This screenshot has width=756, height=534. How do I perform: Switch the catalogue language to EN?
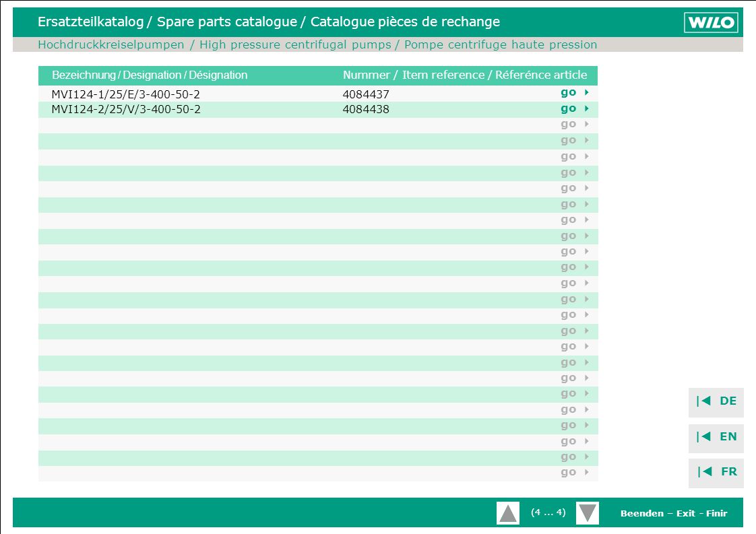tap(716, 437)
